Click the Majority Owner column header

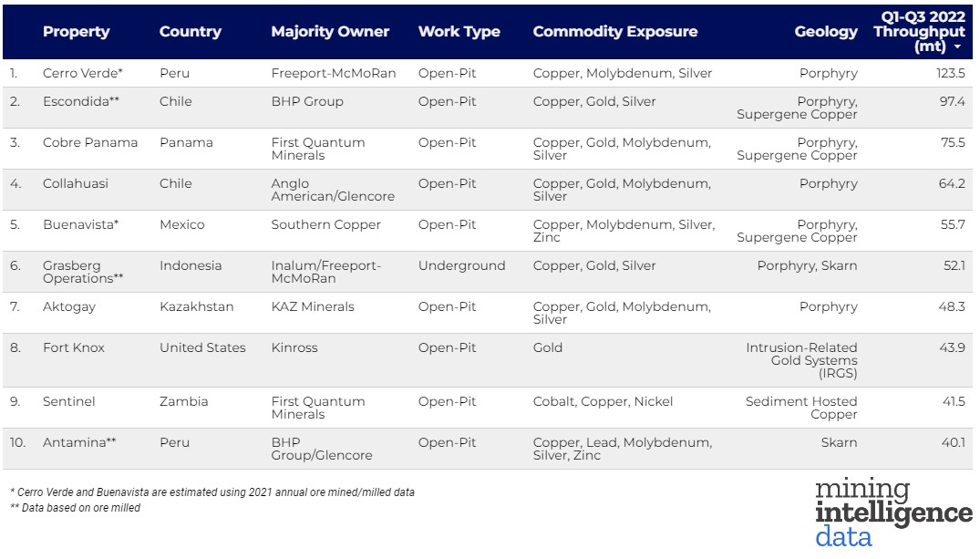pyautogui.click(x=330, y=32)
